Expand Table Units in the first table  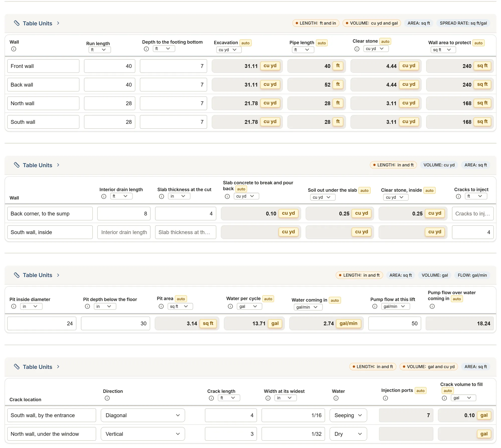coord(37,23)
